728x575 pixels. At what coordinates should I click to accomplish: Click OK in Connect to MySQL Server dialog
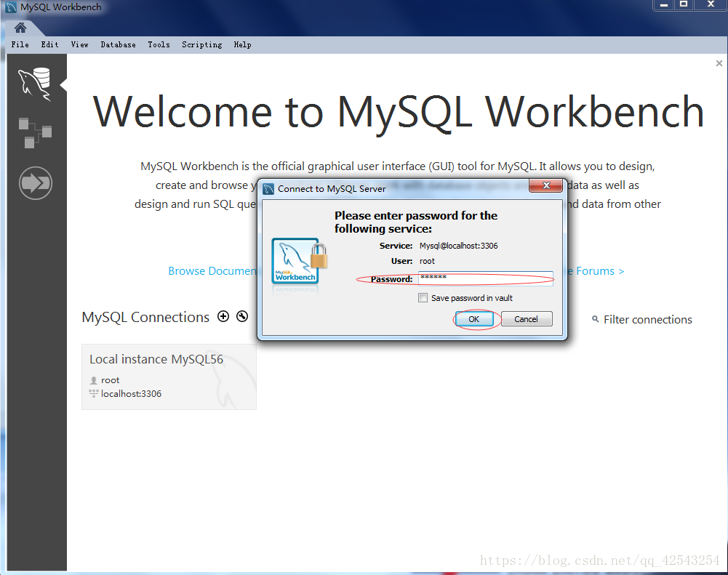coord(474,319)
